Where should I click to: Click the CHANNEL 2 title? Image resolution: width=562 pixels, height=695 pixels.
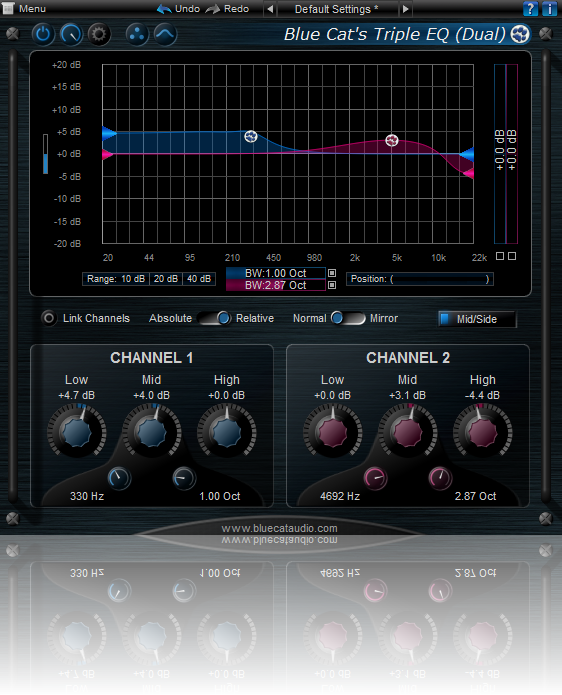coord(408,358)
